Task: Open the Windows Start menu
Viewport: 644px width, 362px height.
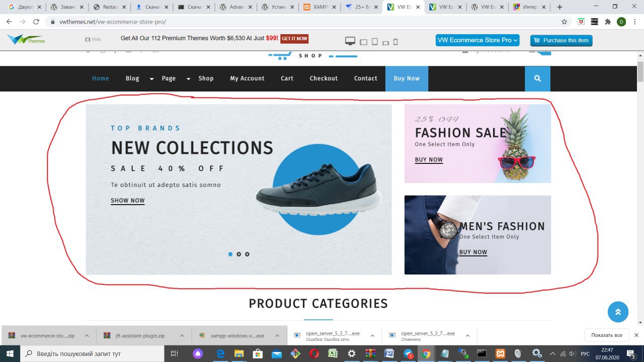Action: click(x=10, y=353)
